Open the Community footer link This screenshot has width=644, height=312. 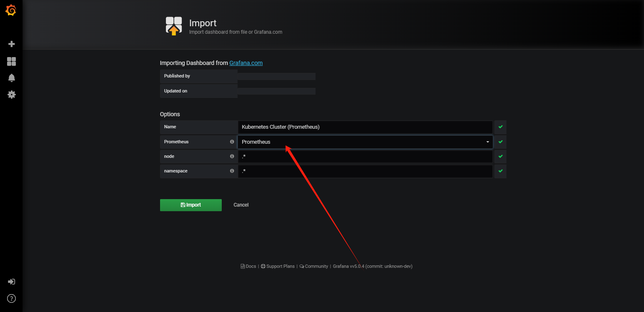pyautogui.click(x=313, y=266)
